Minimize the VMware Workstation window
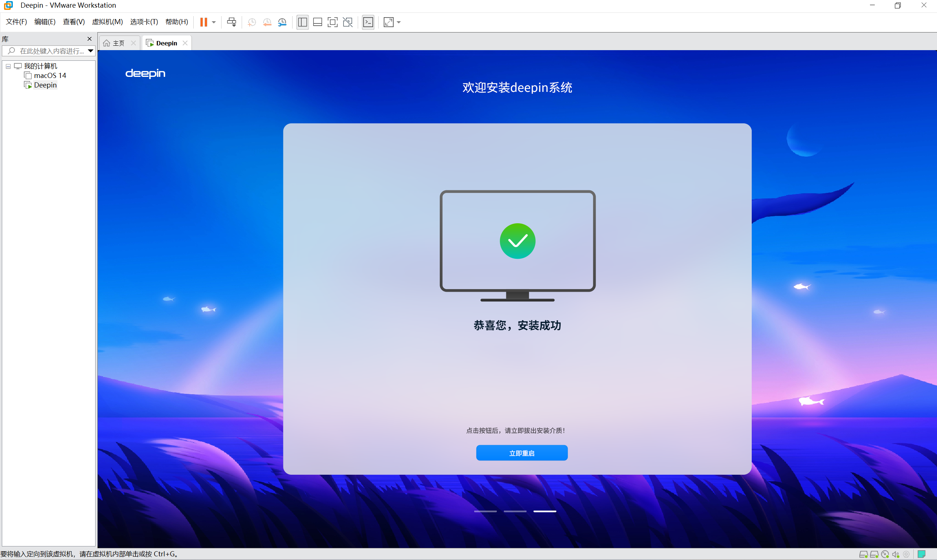The image size is (937, 560). [872, 5]
